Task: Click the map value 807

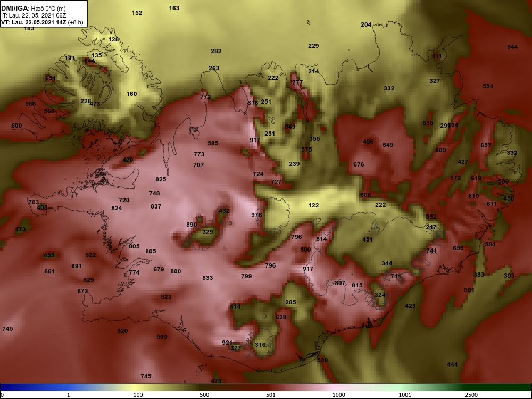Action: click(x=340, y=283)
